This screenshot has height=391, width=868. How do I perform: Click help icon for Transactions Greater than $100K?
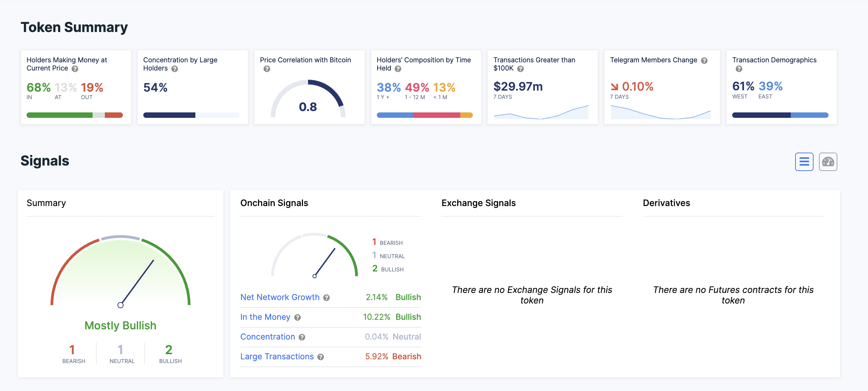520,69
